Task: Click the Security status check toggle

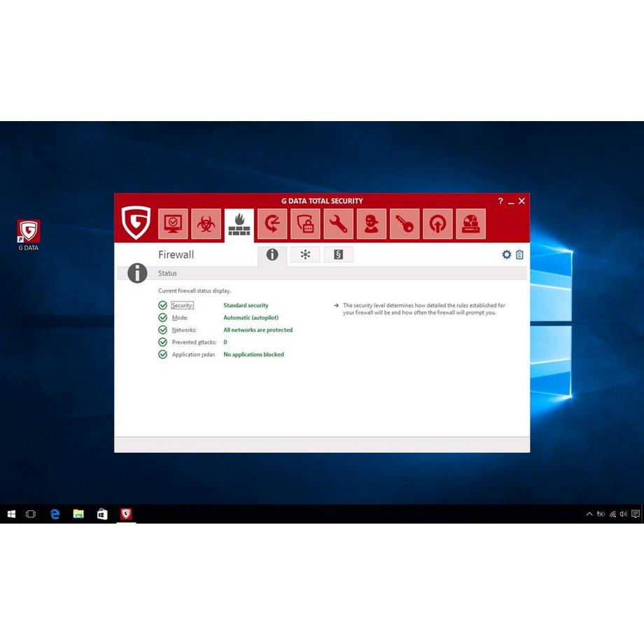Action: point(163,305)
